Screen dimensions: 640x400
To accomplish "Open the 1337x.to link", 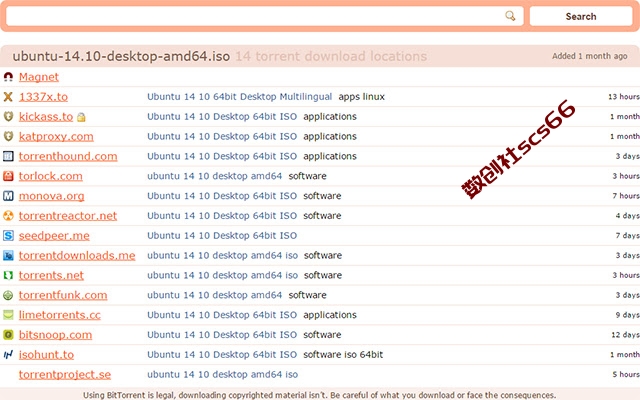I will (x=43, y=97).
